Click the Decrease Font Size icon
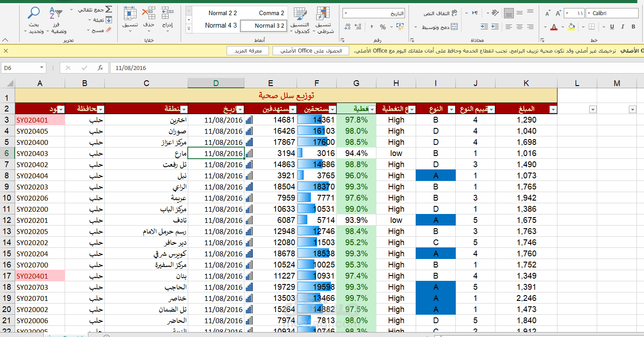The width and height of the screenshot is (644, 337). click(548, 13)
